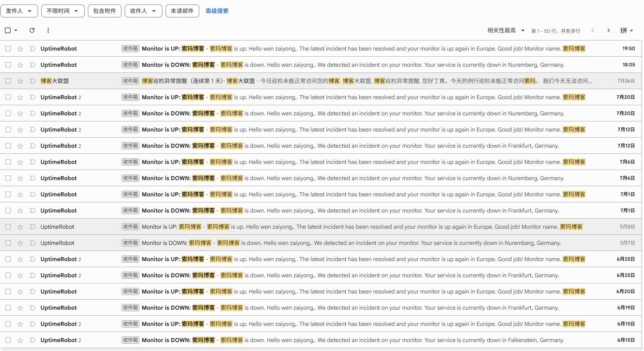This screenshot has height=351, width=644.
Task: Check the 7月6日 Monitor is UP email
Action: pyautogui.click(x=8, y=162)
